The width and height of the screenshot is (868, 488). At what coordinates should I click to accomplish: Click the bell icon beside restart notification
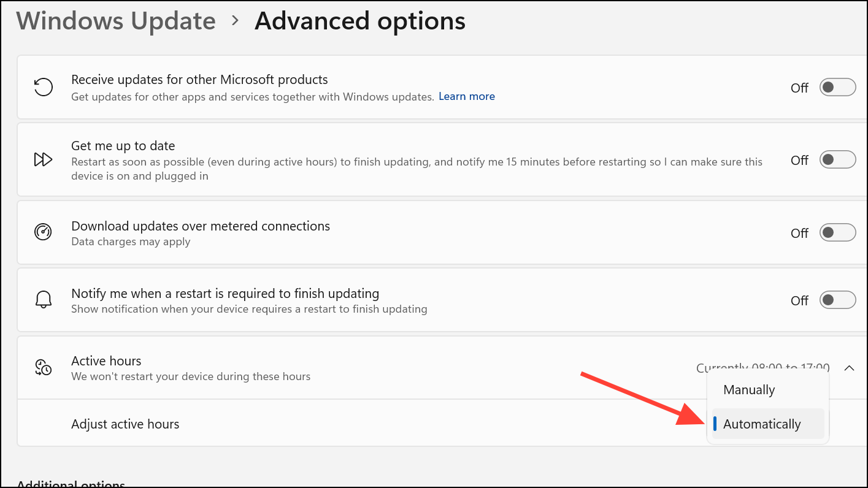tap(43, 300)
